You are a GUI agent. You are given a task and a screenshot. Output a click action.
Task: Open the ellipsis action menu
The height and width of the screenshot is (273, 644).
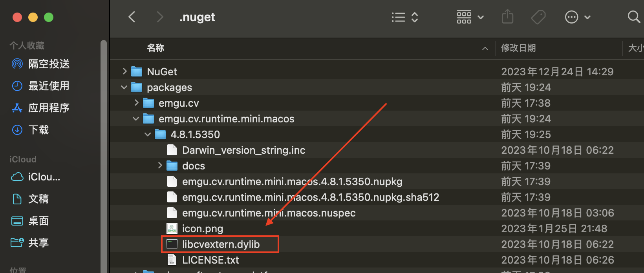[578, 17]
